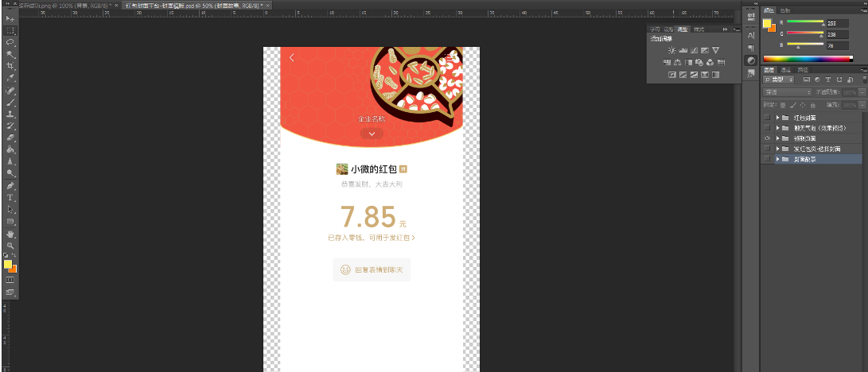The width and height of the screenshot is (868, 372).
Task: Switch to the first open document tab (.png)
Action: [x=48, y=5]
